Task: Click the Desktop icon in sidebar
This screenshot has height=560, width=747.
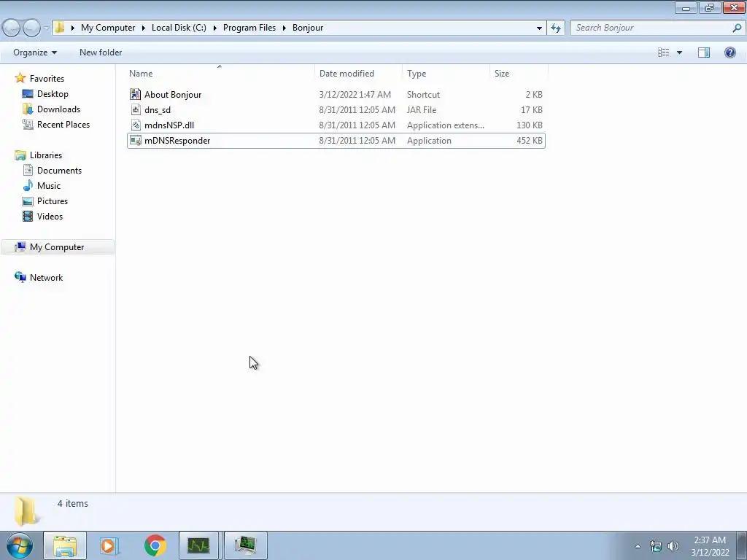Action: pyautogui.click(x=28, y=94)
